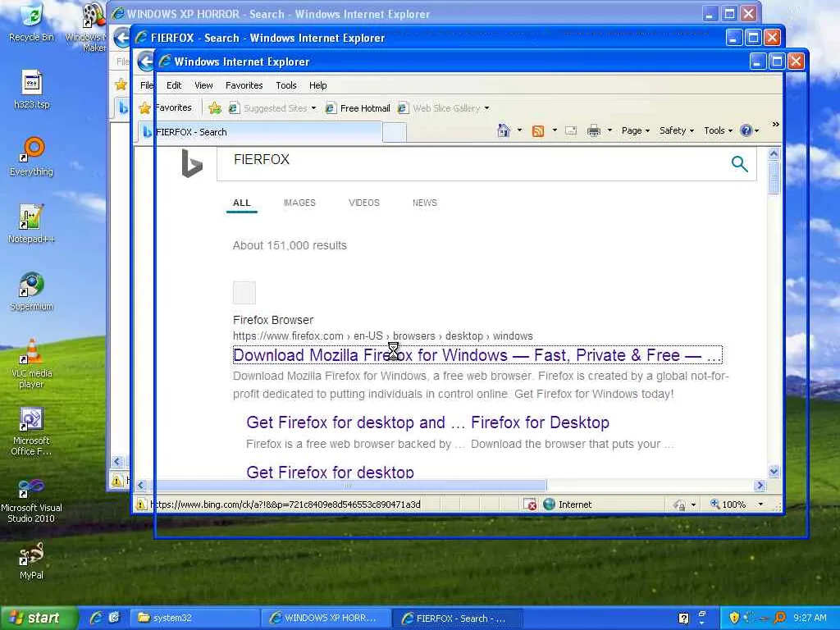Open the Web Slice Gallery dropdown
Screen dimensions: 840x630
coord(486,108)
